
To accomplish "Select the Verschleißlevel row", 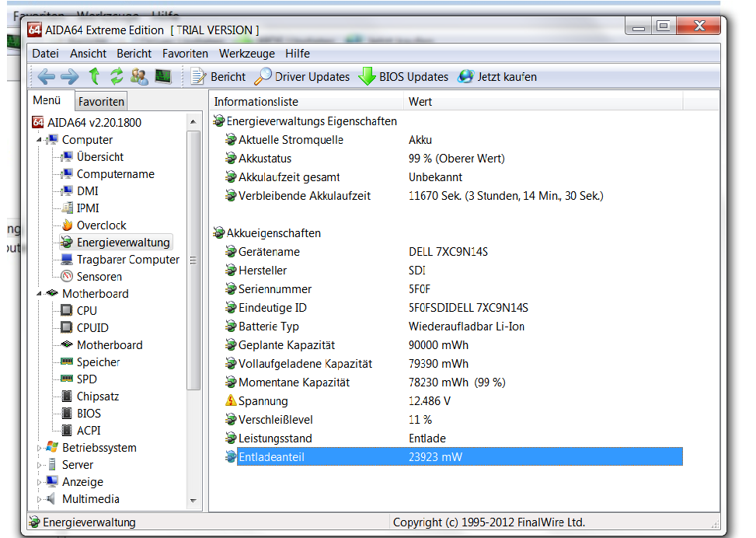I will [453, 420].
